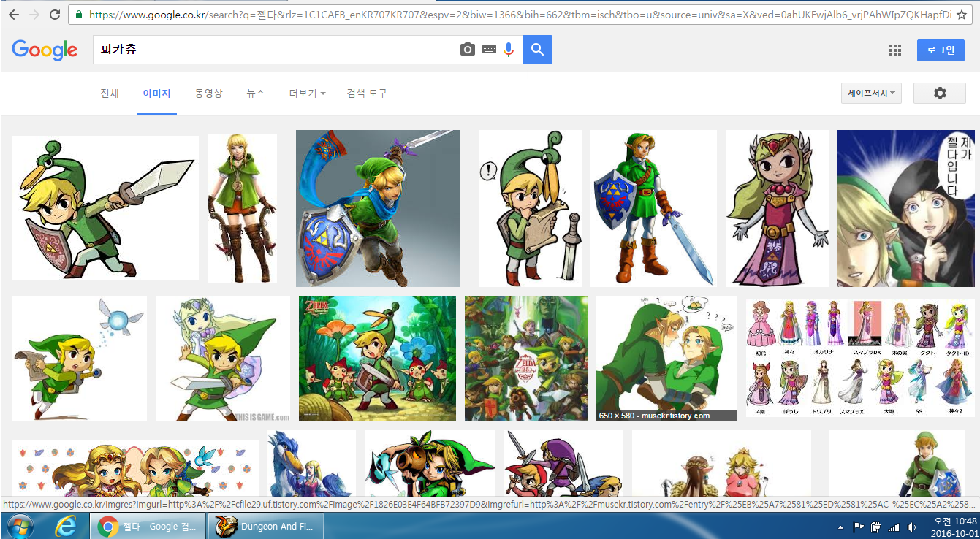Image resolution: width=980 pixels, height=539 pixels.
Task: Click the green secure padlock icon
Action: coord(78,15)
